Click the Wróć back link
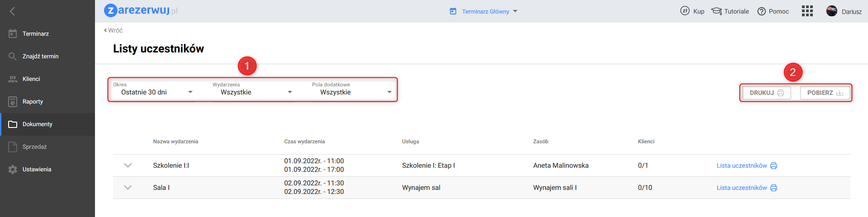Image resolution: width=868 pixels, height=217 pixels. 114,30
